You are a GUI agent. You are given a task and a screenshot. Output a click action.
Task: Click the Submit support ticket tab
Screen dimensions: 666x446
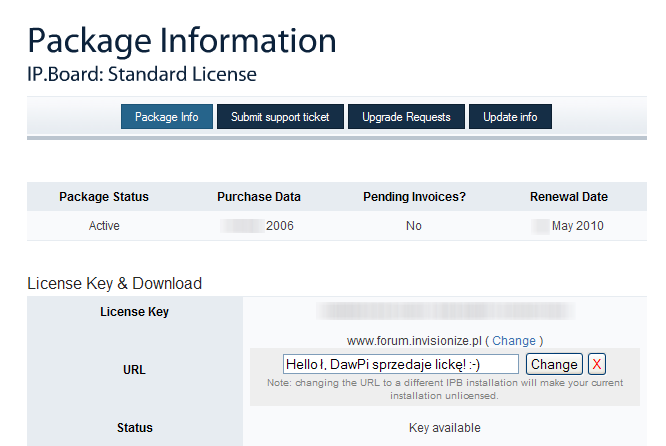pos(280,117)
